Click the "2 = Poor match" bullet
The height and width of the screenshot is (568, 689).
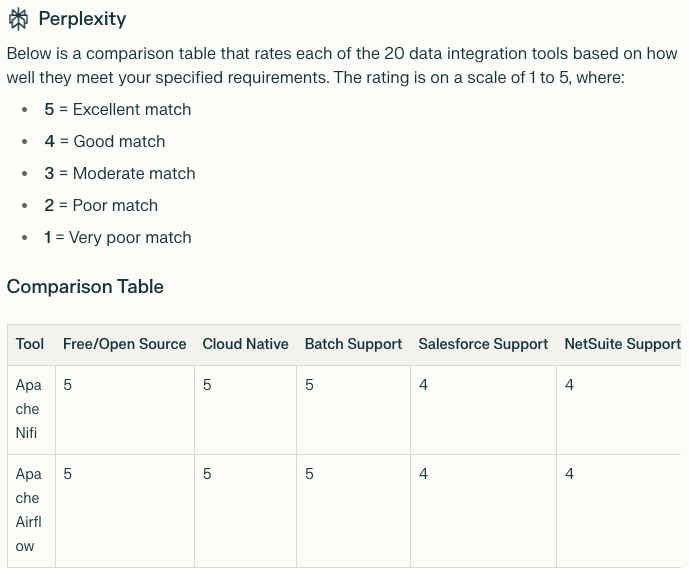tap(101, 205)
